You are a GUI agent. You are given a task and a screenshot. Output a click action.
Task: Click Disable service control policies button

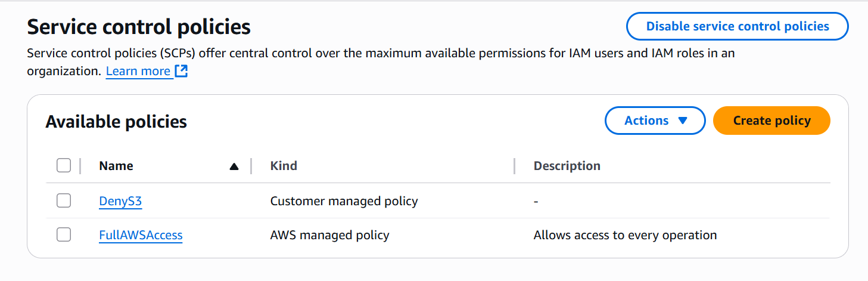point(737,26)
